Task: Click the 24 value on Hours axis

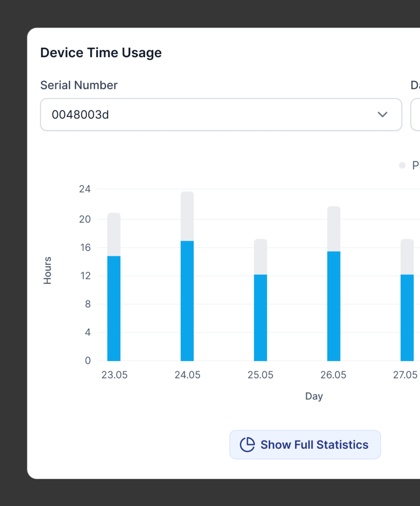Action: click(x=85, y=189)
